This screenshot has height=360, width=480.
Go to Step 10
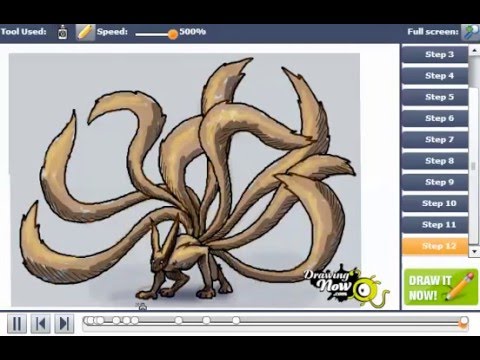[x=435, y=203]
